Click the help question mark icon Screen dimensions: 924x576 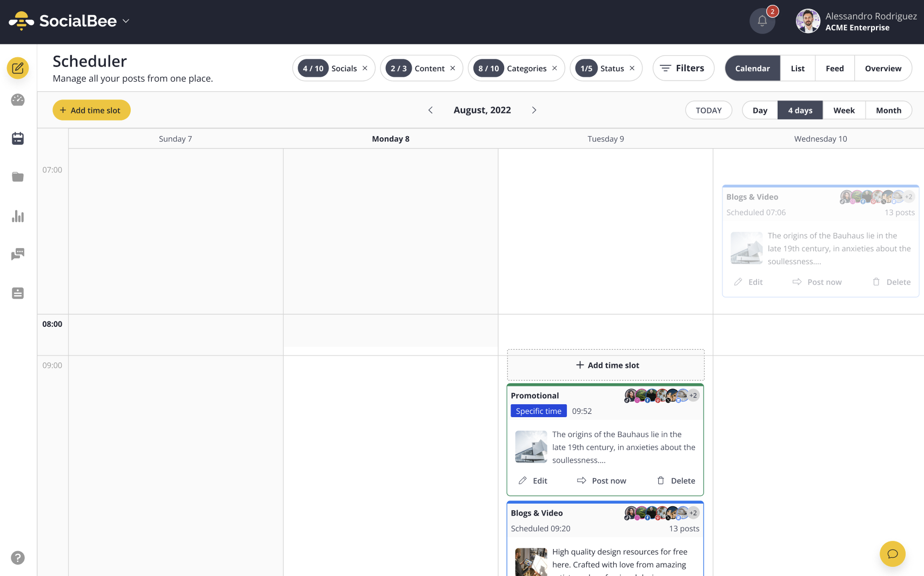[x=18, y=558]
